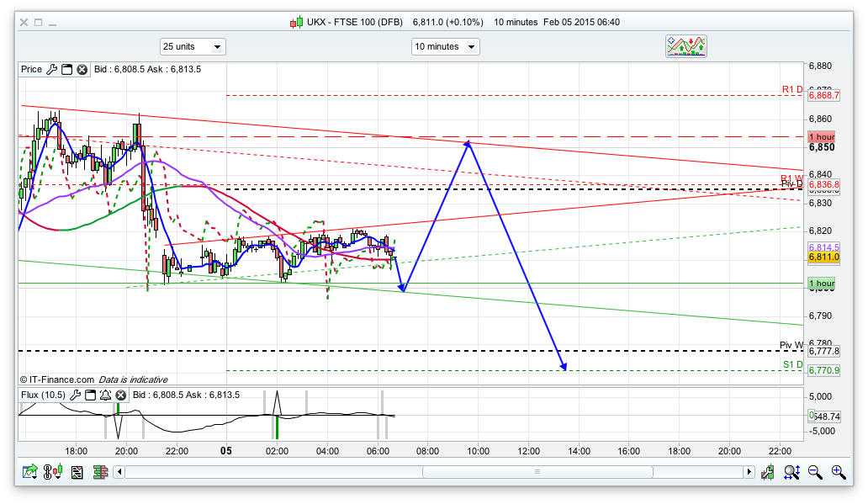The width and height of the screenshot is (868, 504).
Task: Click the Price panel window icon
Action: 66,69
